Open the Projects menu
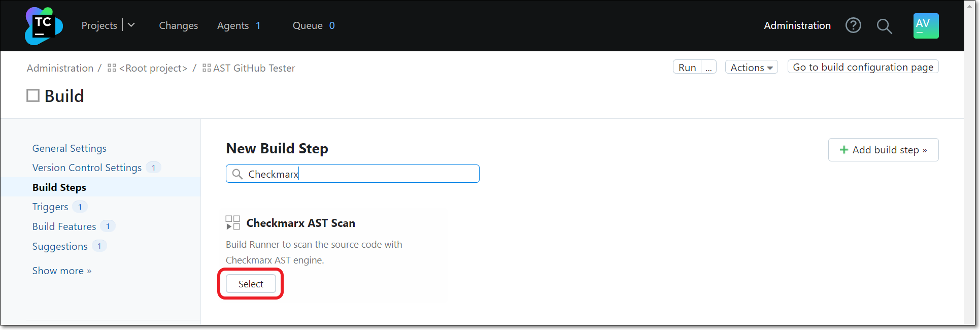980x330 pixels. coord(99,25)
